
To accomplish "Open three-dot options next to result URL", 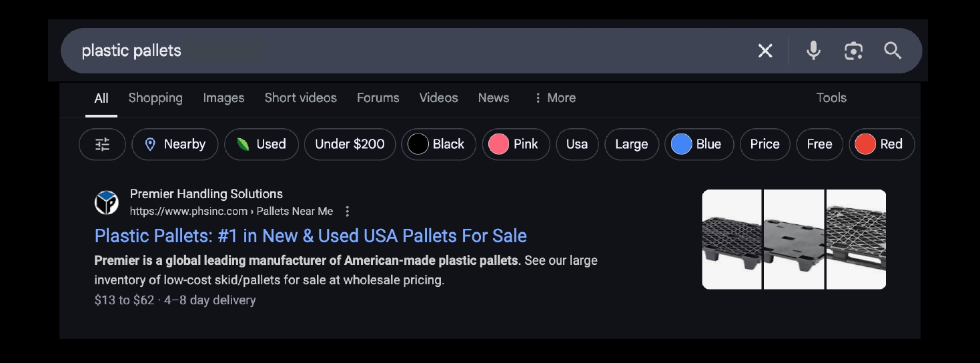I will 347,212.
